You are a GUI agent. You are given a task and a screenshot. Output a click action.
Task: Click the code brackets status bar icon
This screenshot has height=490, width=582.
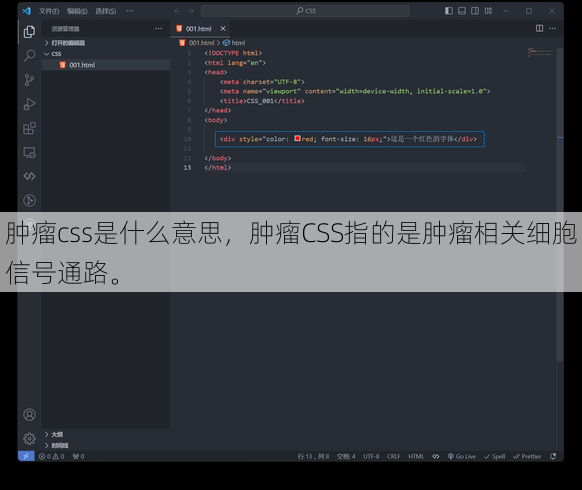436,456
